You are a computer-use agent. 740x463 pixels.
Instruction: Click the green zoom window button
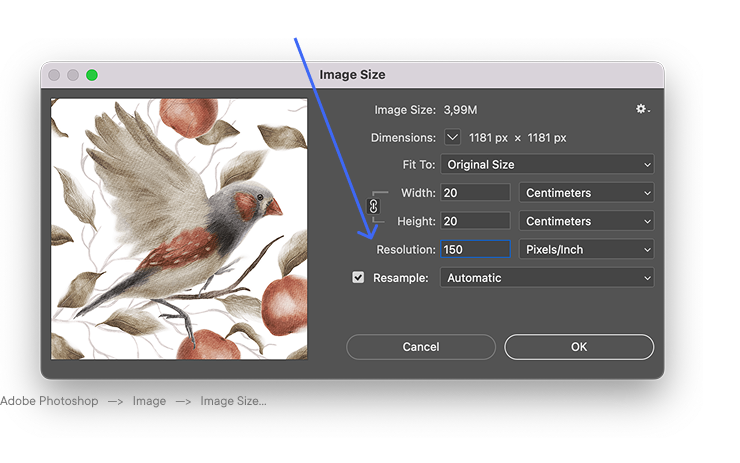point(92,75)
